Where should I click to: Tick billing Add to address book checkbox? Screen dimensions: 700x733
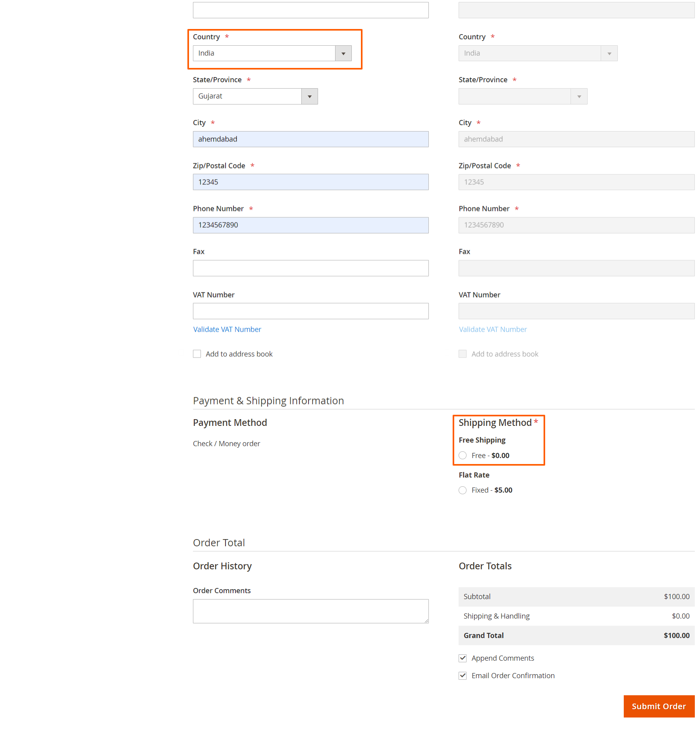click(x=197, y=354)
